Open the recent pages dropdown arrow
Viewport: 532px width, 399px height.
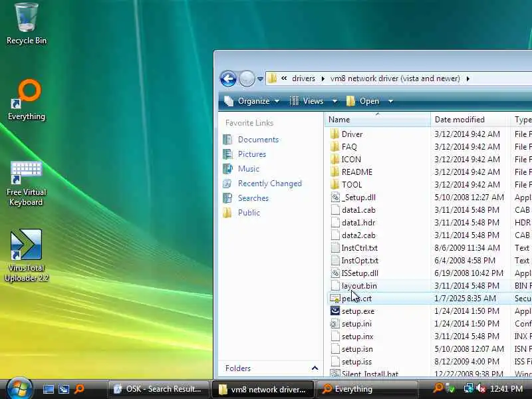[260, 79]
